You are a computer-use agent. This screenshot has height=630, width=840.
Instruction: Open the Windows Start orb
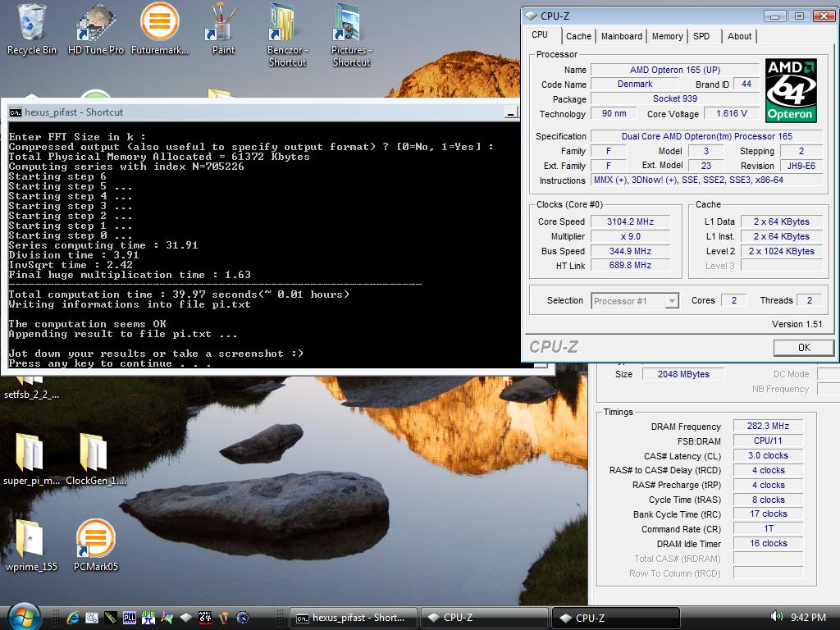click(23, 617)
